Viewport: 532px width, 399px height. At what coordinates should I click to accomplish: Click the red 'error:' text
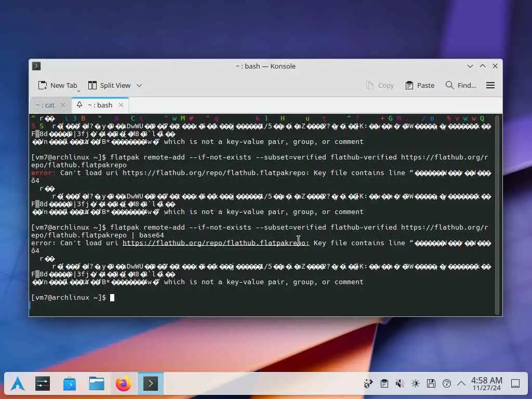43,173
